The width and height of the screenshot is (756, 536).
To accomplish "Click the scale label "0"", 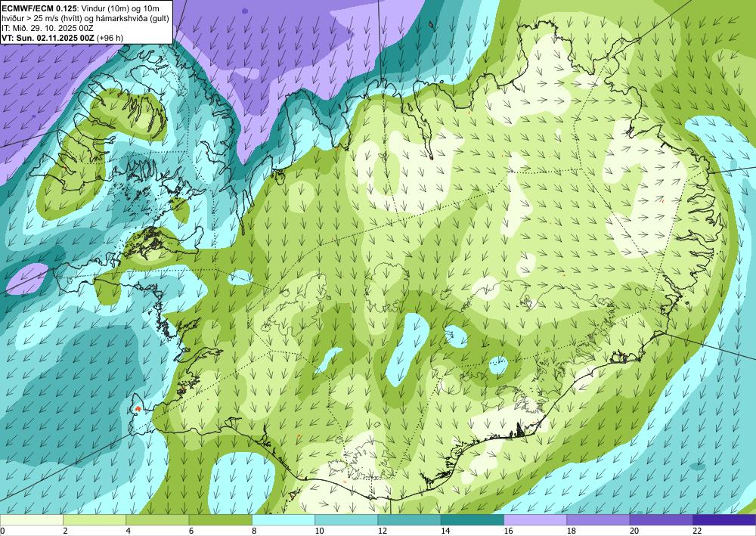I will [x=2, y=531].
